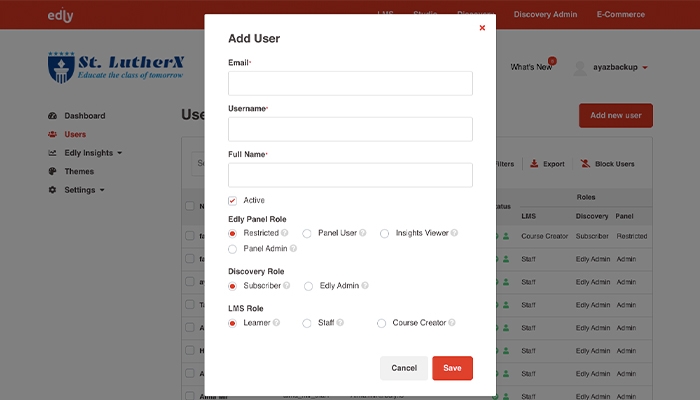Close the Add User dialog with X
Screen dimensions: 700x400
point(482,28)
